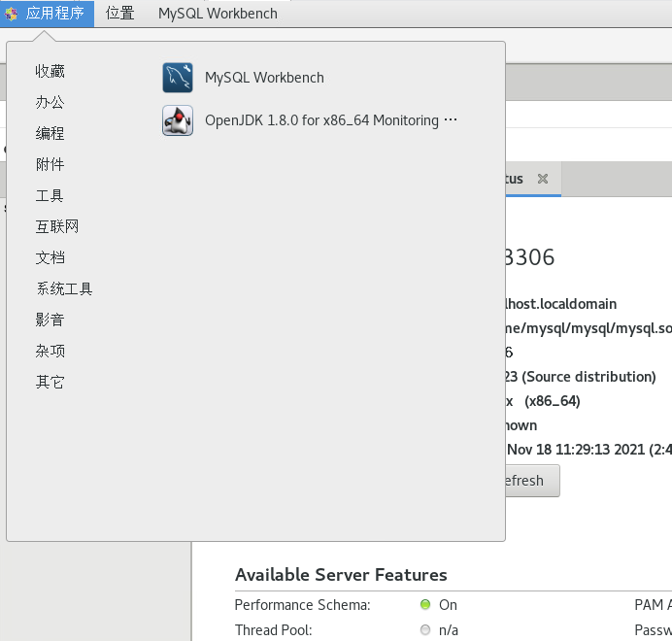Select the 收藏 (Favorites) category
This screenshot has width=672, height=641.
(x=50, y=71)
